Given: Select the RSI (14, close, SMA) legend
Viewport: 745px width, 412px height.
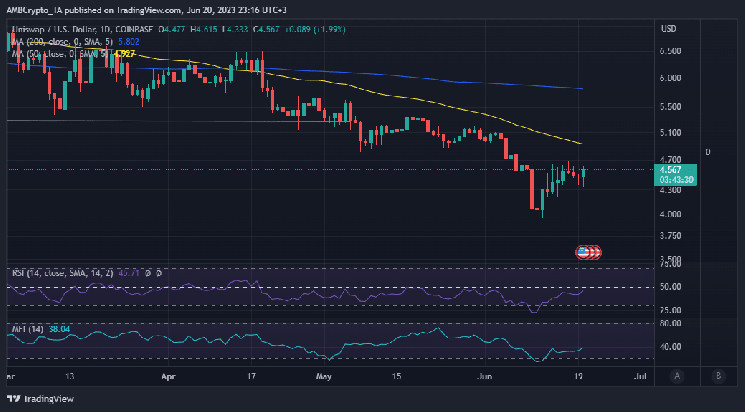Looking at the screenshot, I should click(x=63, y=273).
